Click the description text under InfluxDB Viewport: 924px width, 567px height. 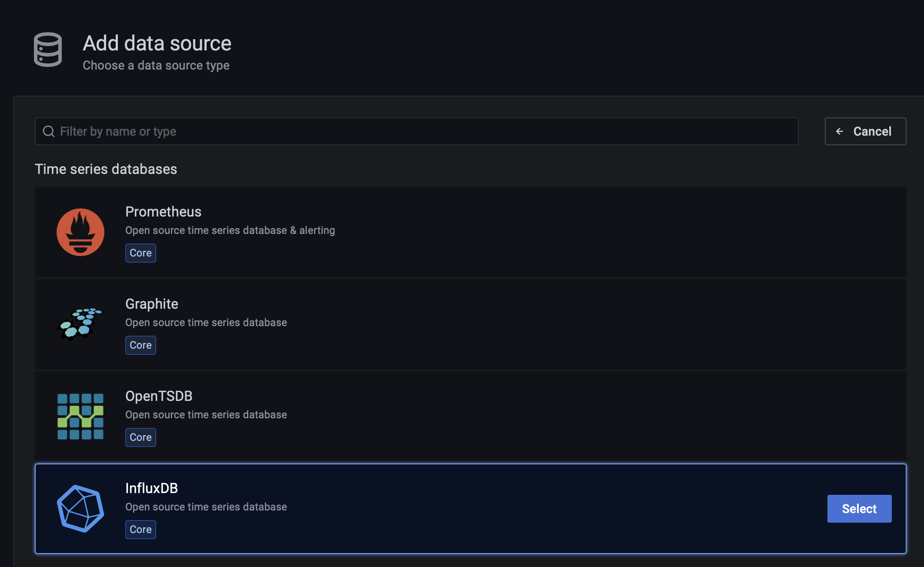pos(206,507)
